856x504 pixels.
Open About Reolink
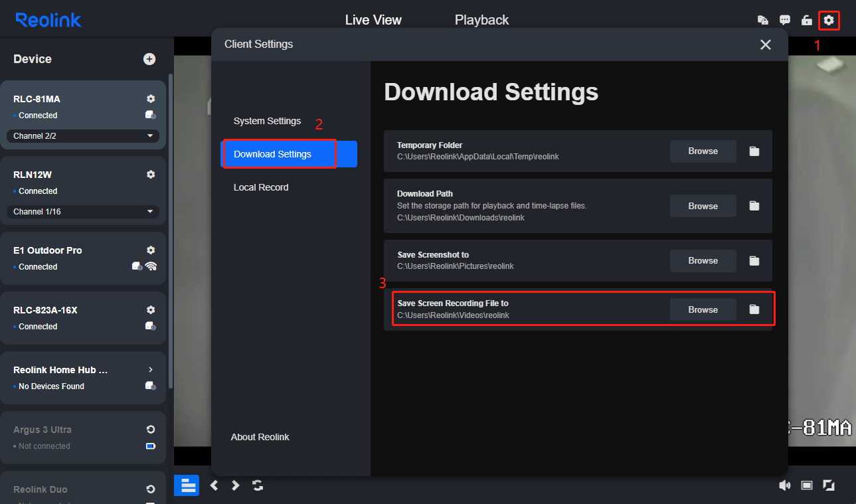coord(260,437)
